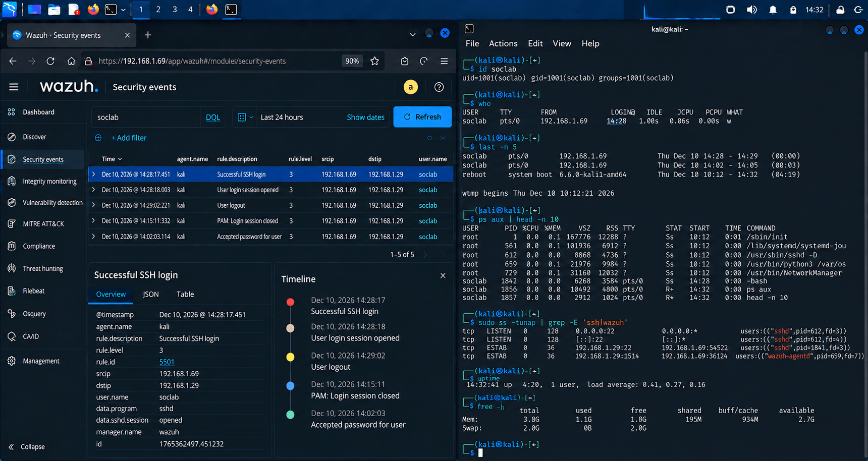868x461 pixels.
Task: Open the rule ID 5501 link
Action: point(167,362)
